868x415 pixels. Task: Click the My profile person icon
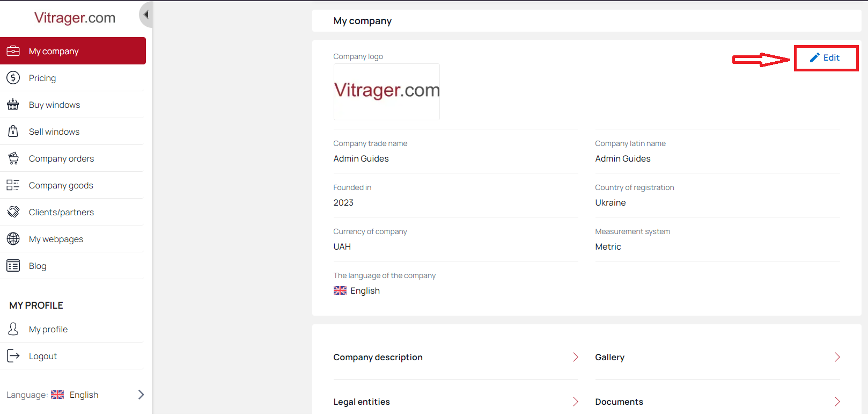coord(13,329)
